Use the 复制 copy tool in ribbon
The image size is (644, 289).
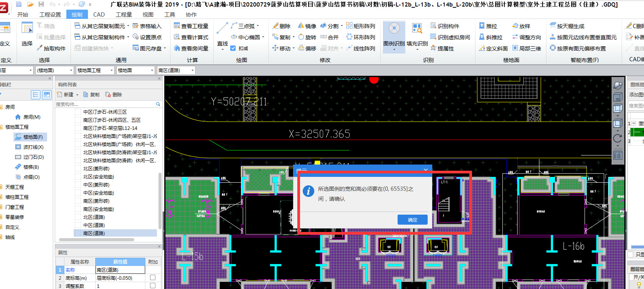pos(283,37)
